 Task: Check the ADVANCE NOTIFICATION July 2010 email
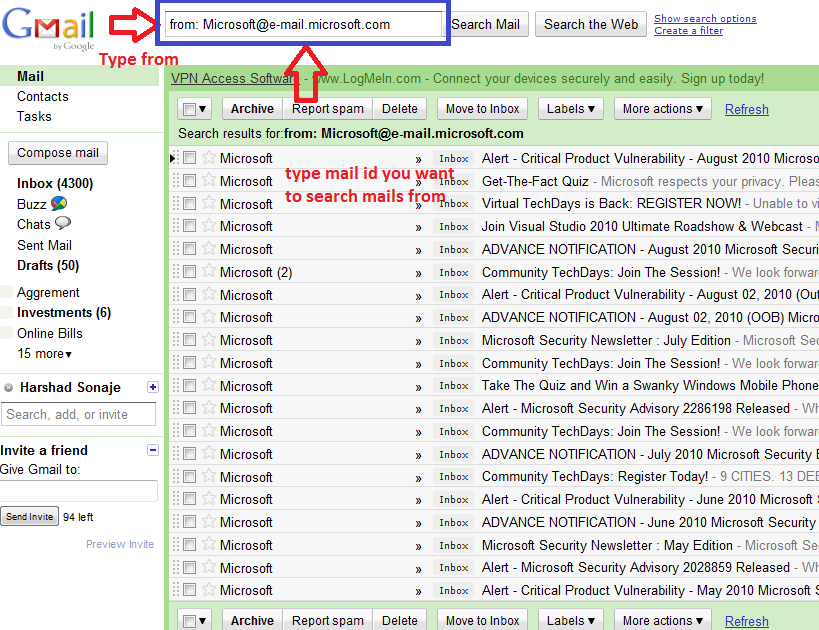(190, 453)
